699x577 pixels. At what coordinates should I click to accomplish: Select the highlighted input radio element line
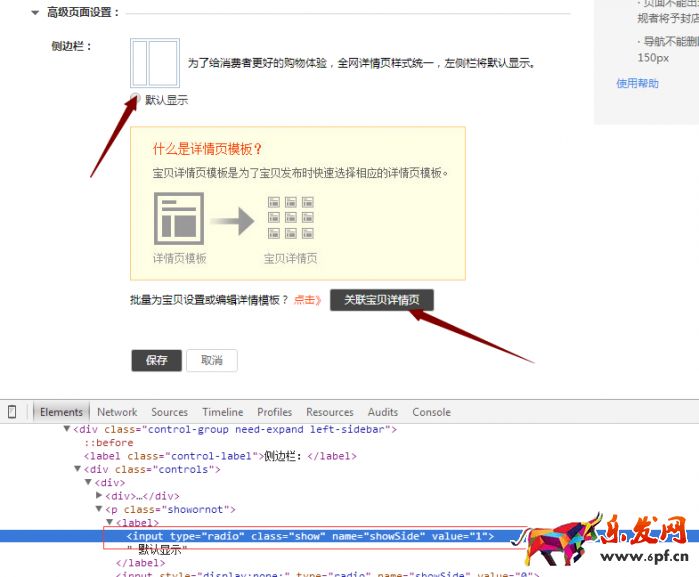[x=310, y=536]
